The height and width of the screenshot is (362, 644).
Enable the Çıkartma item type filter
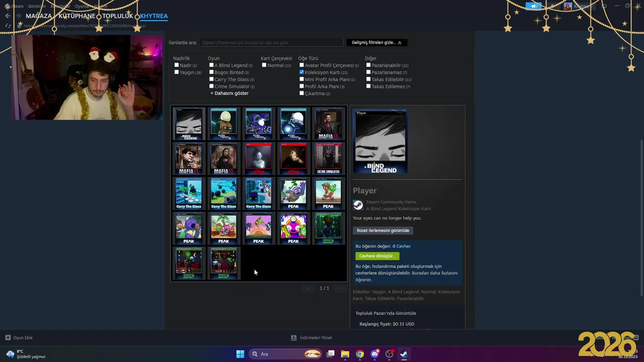coord(301,93)
